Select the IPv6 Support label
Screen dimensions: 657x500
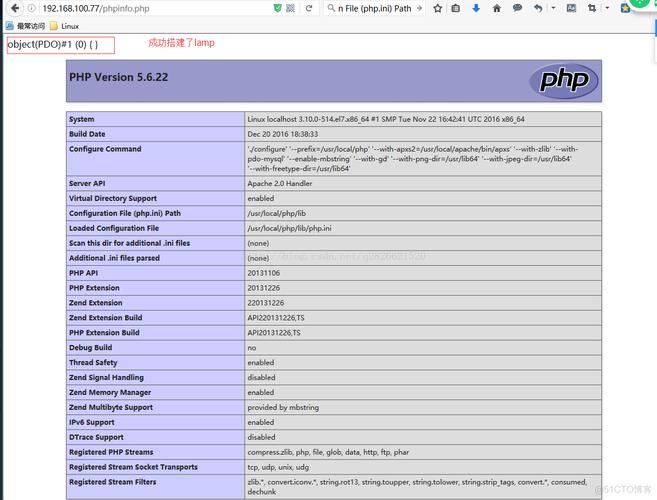(x=92, y=422)
